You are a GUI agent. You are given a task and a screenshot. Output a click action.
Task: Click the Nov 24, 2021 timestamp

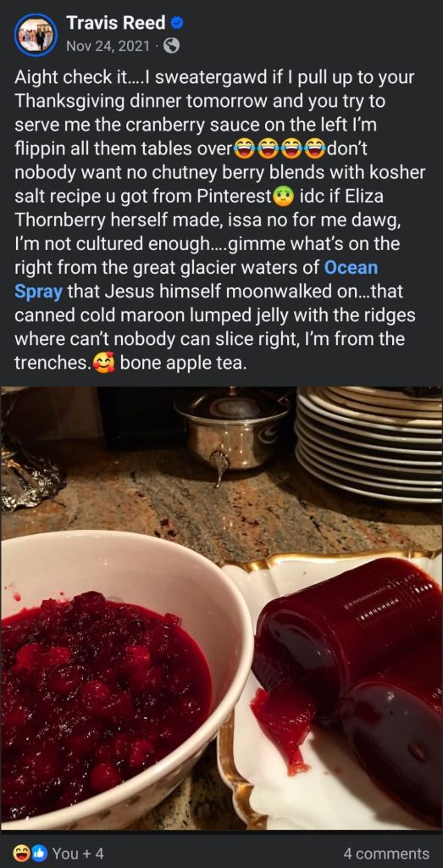click(108, 47)
